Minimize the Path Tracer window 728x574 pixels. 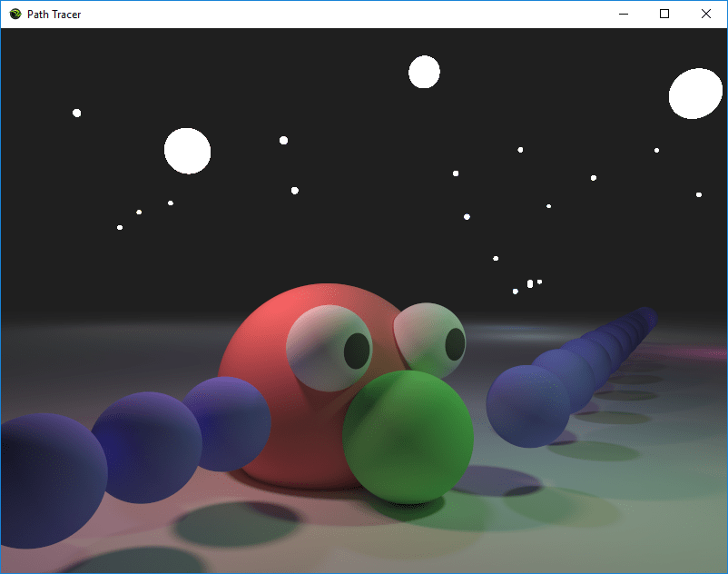click(624, 14)
